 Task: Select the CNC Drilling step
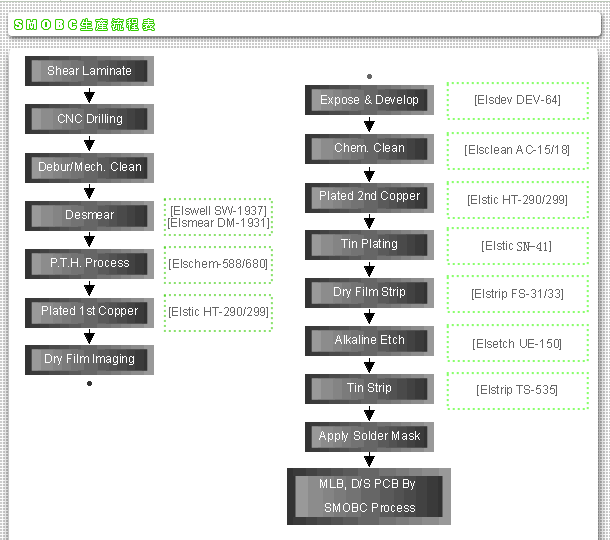(x=89, y=119)
